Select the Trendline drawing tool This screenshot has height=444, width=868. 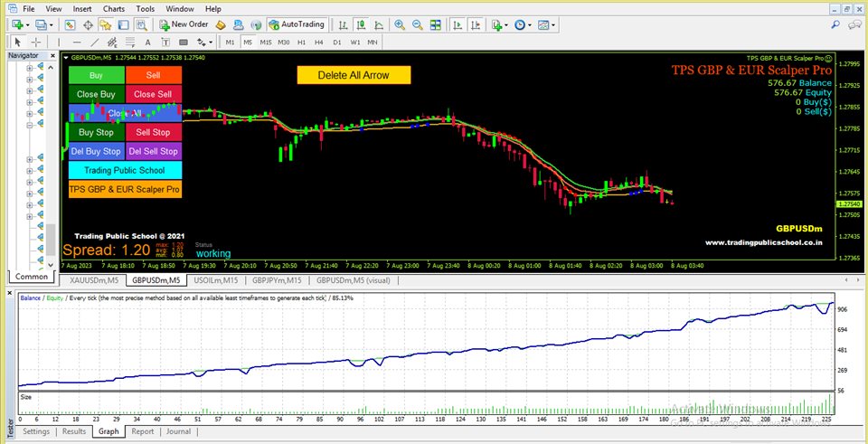point(95,42)
